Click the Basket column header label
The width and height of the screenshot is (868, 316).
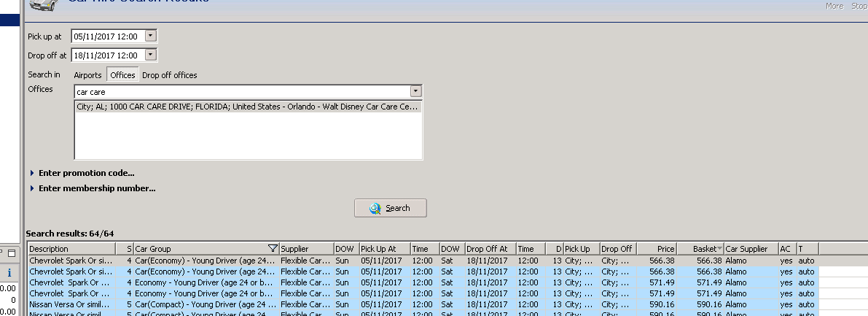coord(704,249)
